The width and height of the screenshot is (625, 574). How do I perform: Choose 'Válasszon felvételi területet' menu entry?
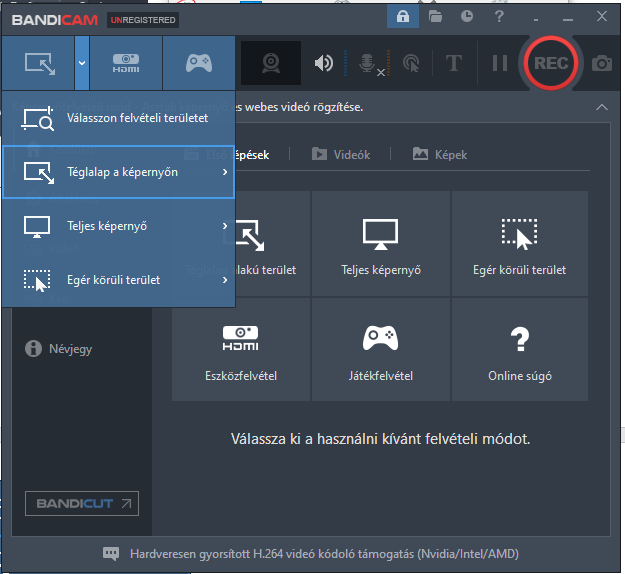118,118
